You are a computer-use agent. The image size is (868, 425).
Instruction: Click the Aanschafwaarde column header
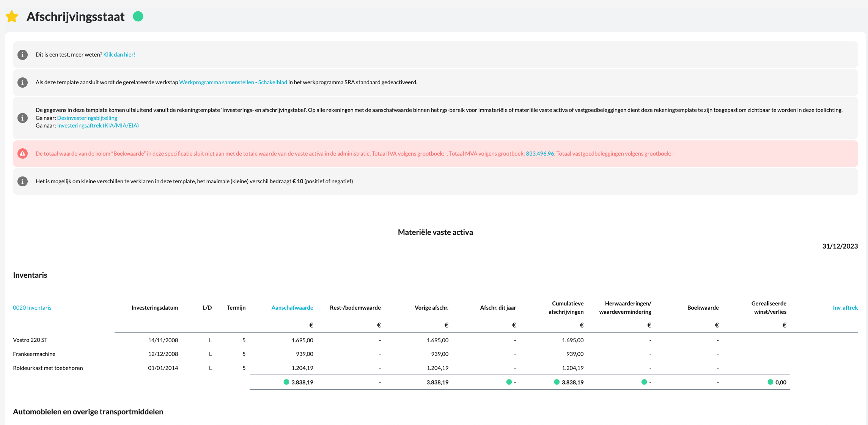point(292,308)
